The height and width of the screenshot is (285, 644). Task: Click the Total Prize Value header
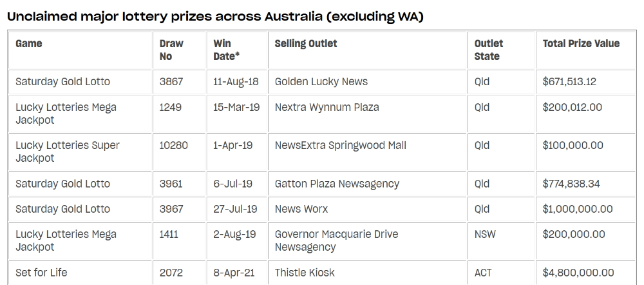click(x=581, y=44)
